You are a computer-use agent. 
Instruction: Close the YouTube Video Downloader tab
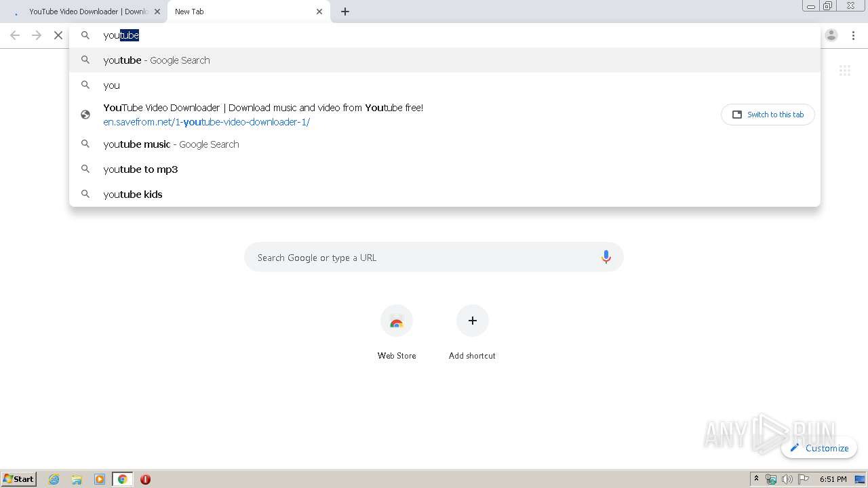pos(157,12)
